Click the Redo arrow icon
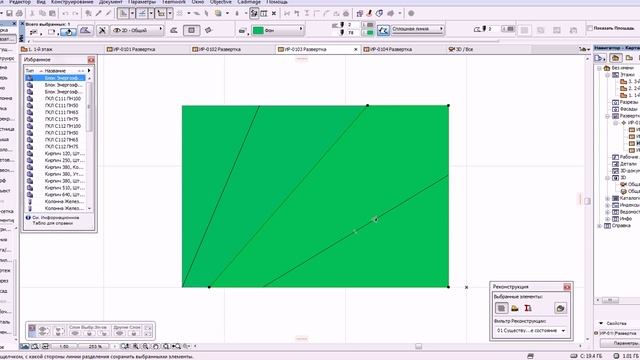The height and width of the screenshot is (360, 640). point(75,13)
